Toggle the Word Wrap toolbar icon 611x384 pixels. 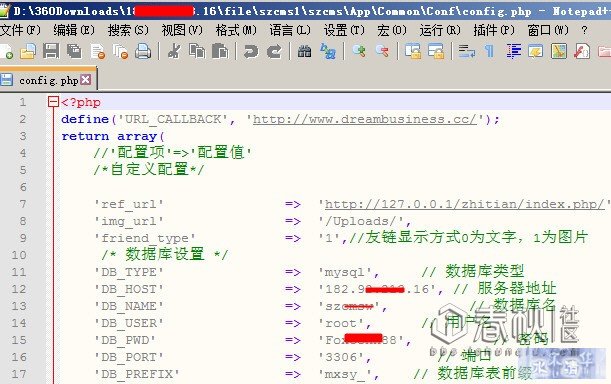coord(466,51)
